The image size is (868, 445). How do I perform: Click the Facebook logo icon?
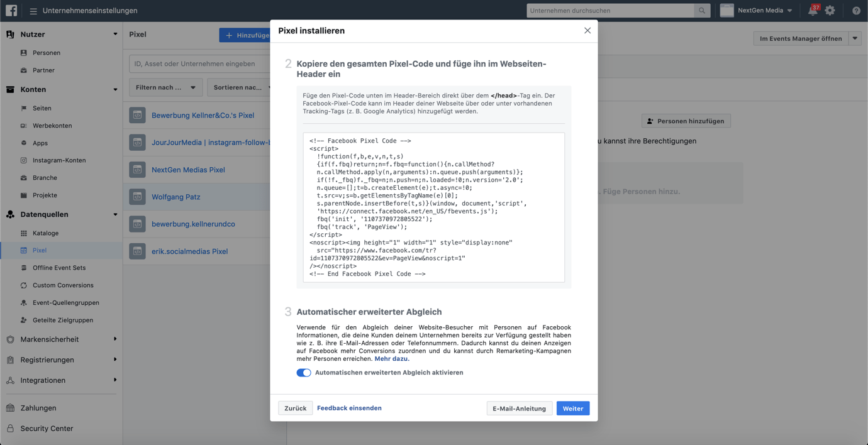(11, 11)
